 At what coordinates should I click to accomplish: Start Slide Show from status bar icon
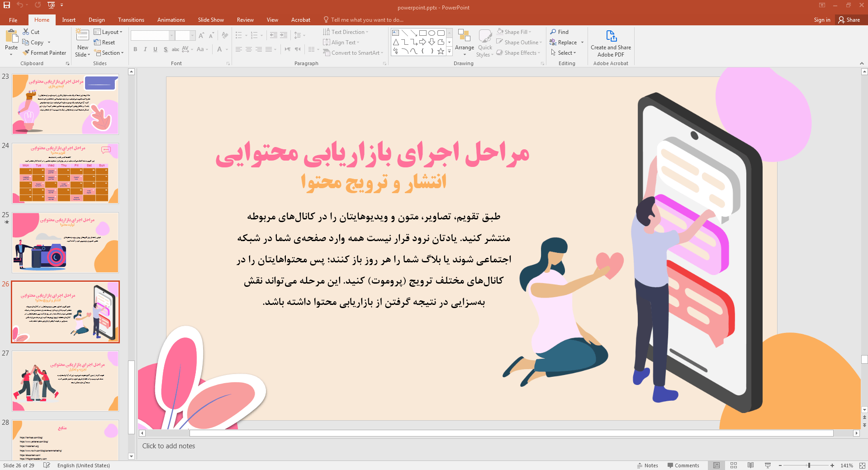(768, 465)
